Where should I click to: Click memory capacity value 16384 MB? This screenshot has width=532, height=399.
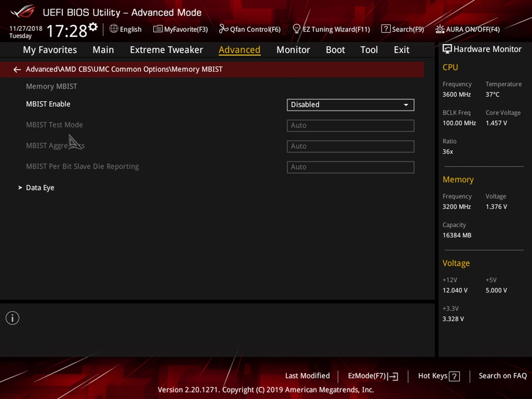pos(456,235)
